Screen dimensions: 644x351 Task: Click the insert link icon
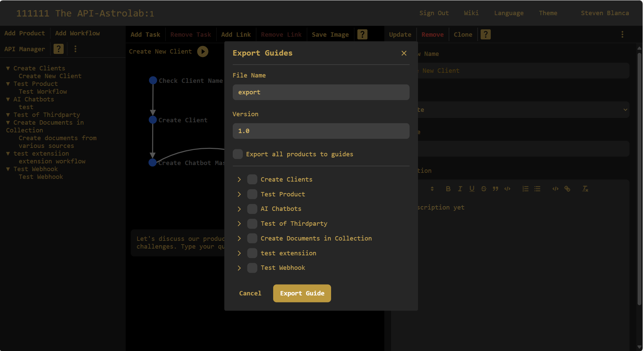point(568,189)
